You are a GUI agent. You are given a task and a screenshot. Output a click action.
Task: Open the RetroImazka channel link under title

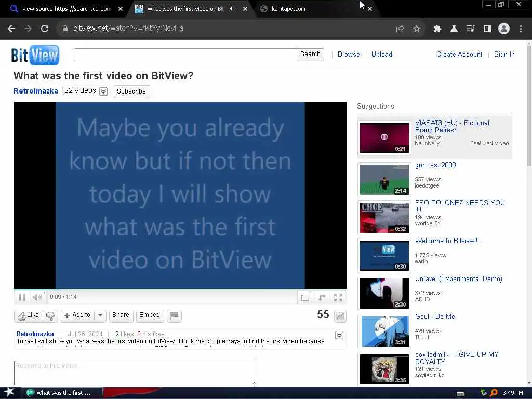[36, 91]
